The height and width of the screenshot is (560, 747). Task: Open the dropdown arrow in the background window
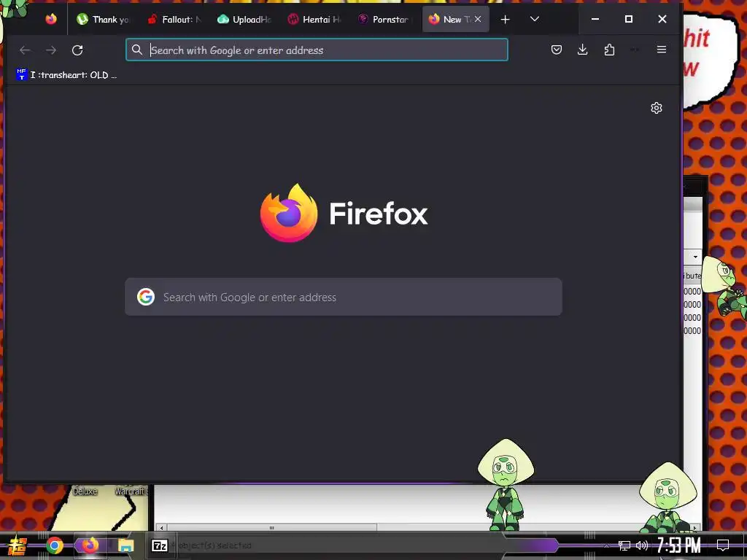pyautogui.click(x=695, y=257)
